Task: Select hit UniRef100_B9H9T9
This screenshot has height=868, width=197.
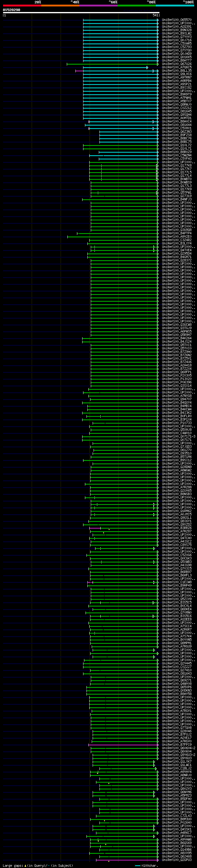Action: tap(177, 94)
